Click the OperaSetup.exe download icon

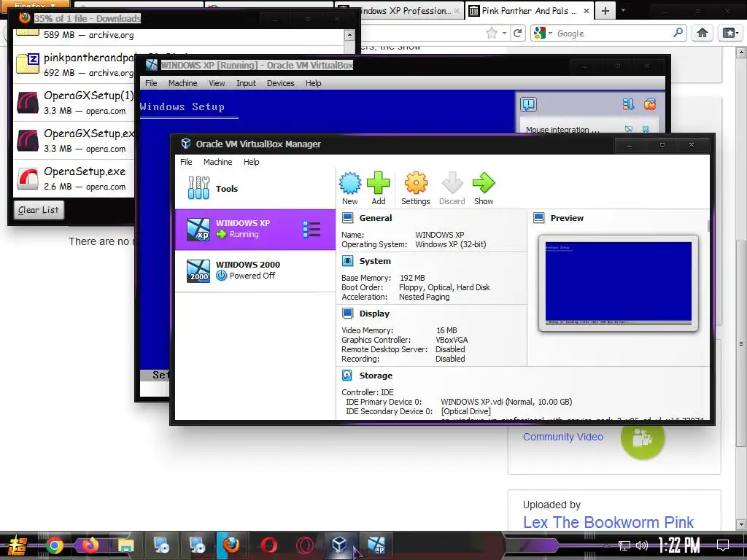point(28,178)
